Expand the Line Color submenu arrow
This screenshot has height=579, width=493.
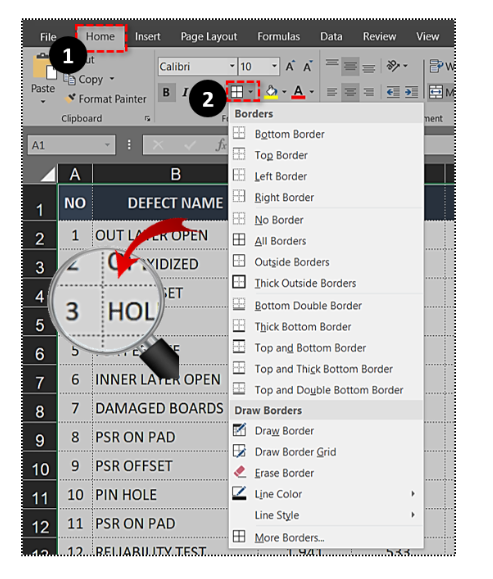point(413,494)
